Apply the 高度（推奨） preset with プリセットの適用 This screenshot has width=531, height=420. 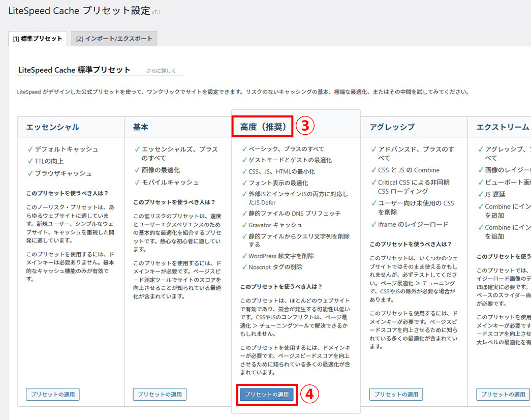[x=267, y=395]
